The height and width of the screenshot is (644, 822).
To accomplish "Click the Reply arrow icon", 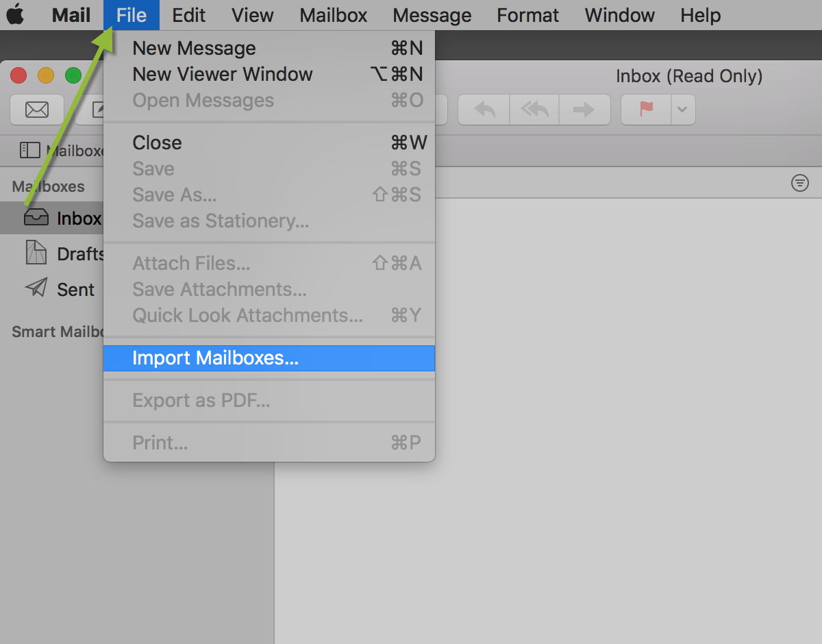I will point(484,109).
